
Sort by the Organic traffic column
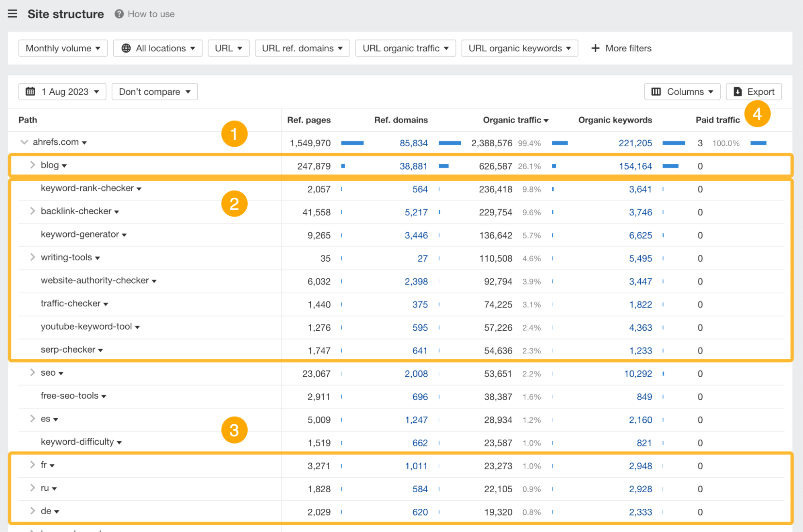click(x=516, y=120)
